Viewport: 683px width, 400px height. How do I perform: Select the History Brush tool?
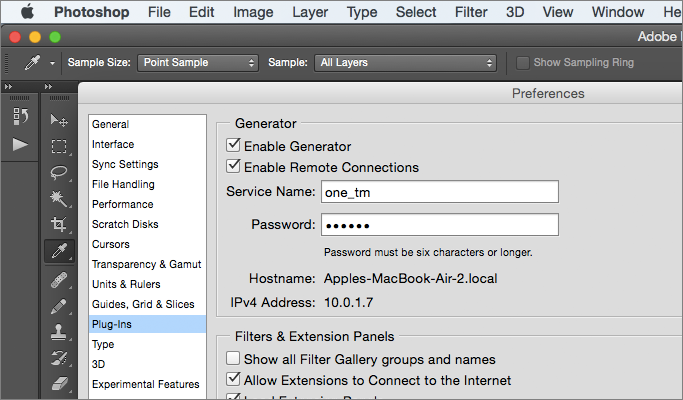(x=59, y=358)
